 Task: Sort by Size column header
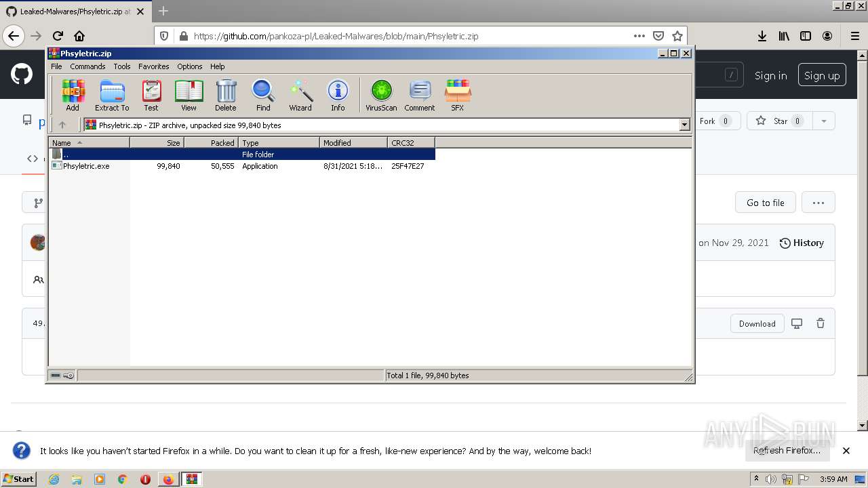[157, 142]
